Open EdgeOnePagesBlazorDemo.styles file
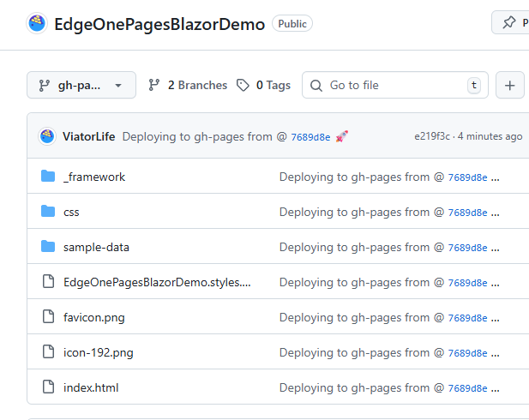This screenshot has width=529, height=420. click(x=157, y=282)
